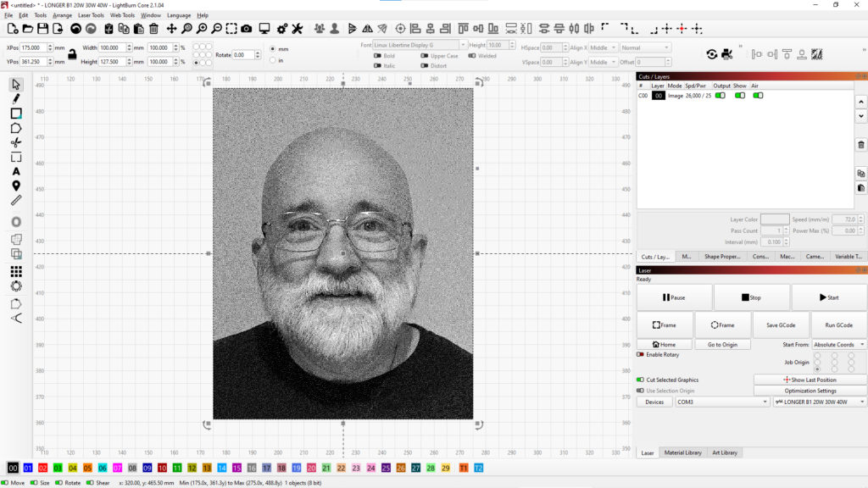Open COM3 port dropdown
The height and width of the screenshot is (488, 868).
pos(722,402)
